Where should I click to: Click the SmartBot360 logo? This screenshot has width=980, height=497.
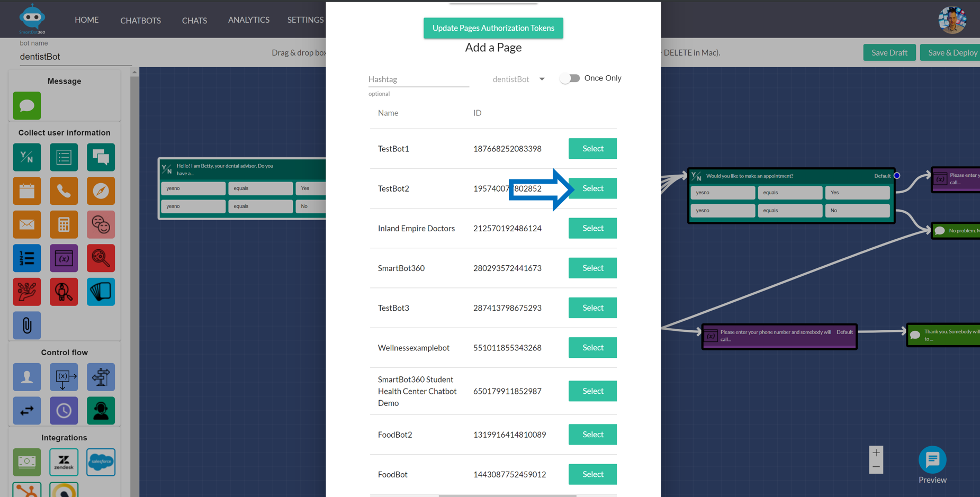[x=32, y=19]
